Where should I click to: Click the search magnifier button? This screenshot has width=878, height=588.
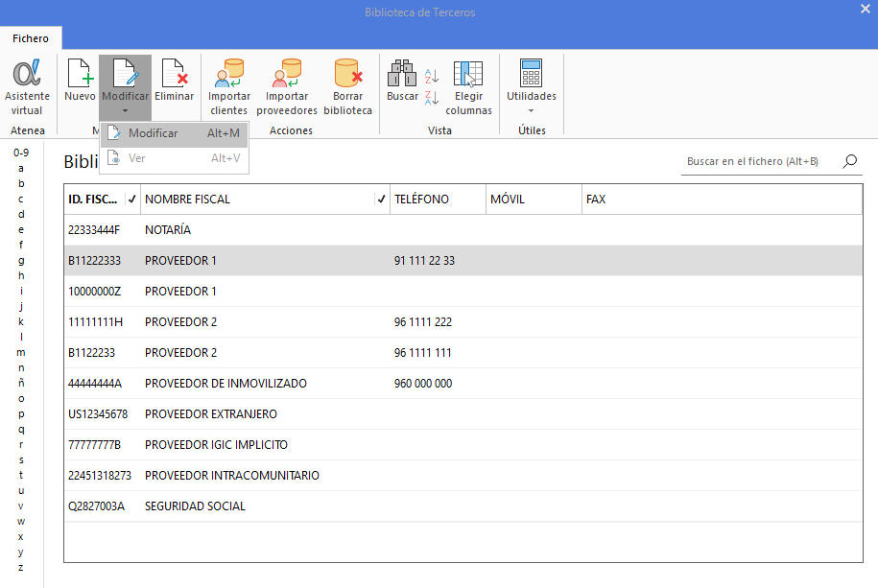(x=850, y=161)
